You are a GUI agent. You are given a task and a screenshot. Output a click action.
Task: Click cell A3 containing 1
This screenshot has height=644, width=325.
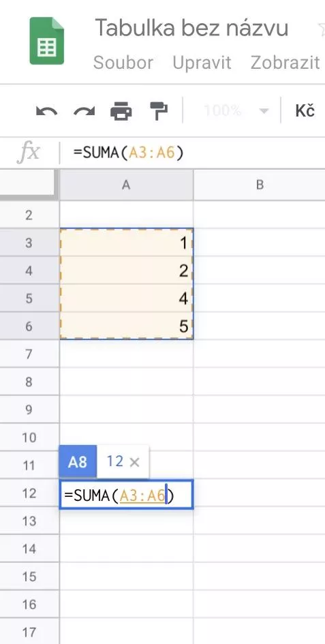click(127, 243)
